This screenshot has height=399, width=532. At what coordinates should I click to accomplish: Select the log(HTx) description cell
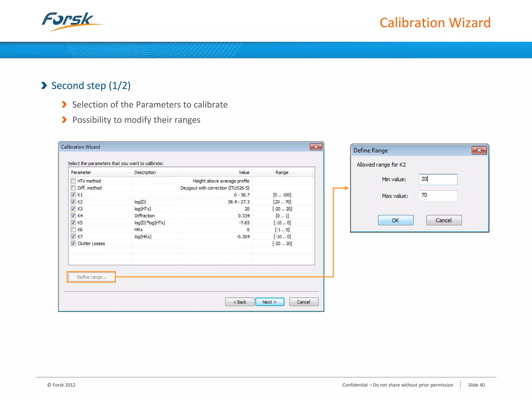click(x=143, y=209)
